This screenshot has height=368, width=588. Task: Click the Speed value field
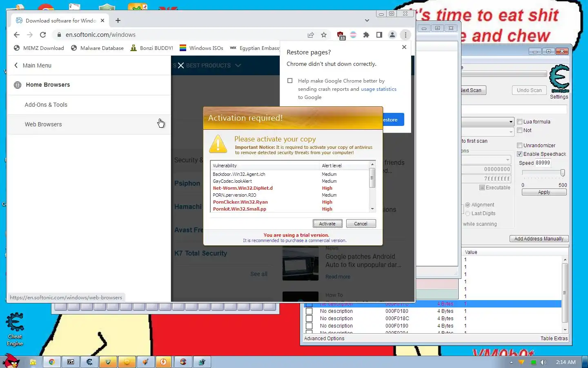(x=543, y=163)
